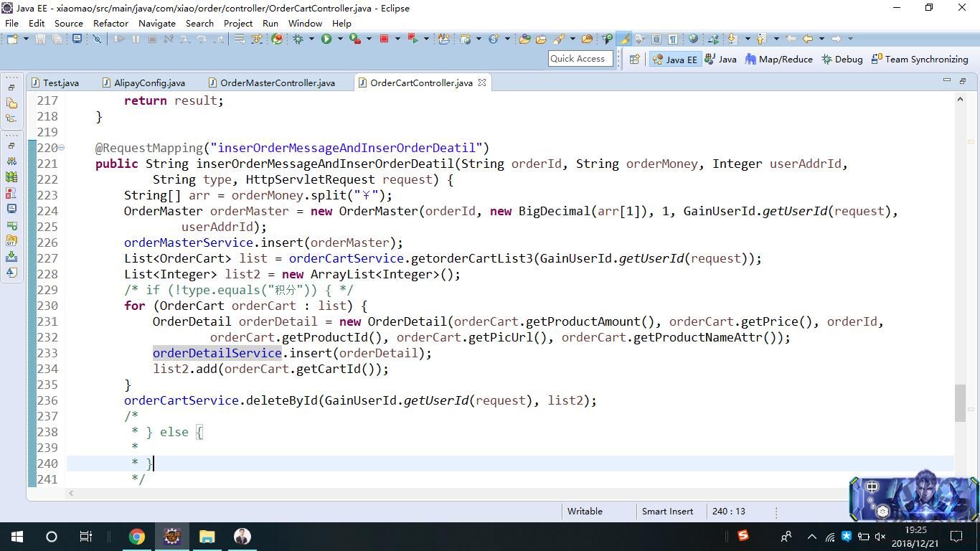The width and height of the screenshot is (980, 551).
Task: Open the New wizard dropdown arrow
Action: tap(26, 39)
